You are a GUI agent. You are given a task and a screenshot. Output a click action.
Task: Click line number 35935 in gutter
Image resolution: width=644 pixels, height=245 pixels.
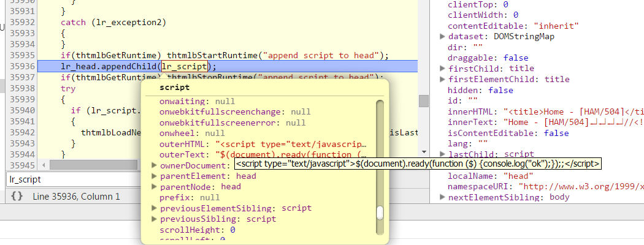click(x=21, y=55)
